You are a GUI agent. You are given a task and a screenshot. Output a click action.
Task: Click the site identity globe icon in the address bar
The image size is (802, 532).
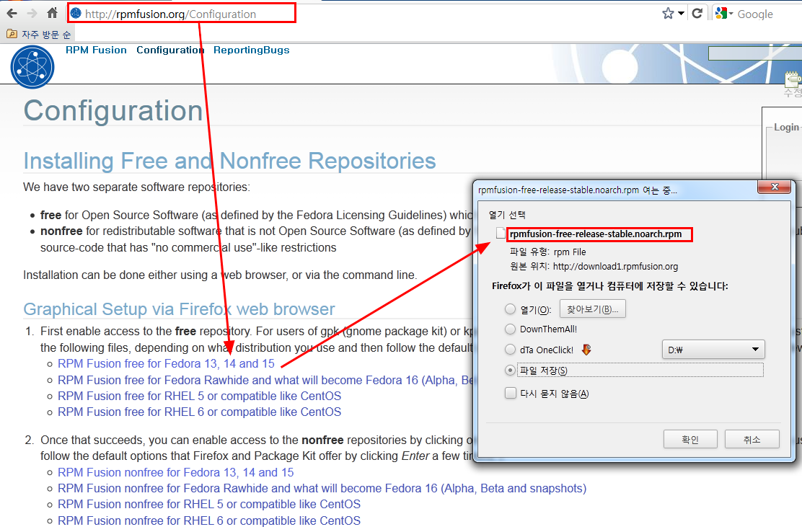(x=76, y=13)
